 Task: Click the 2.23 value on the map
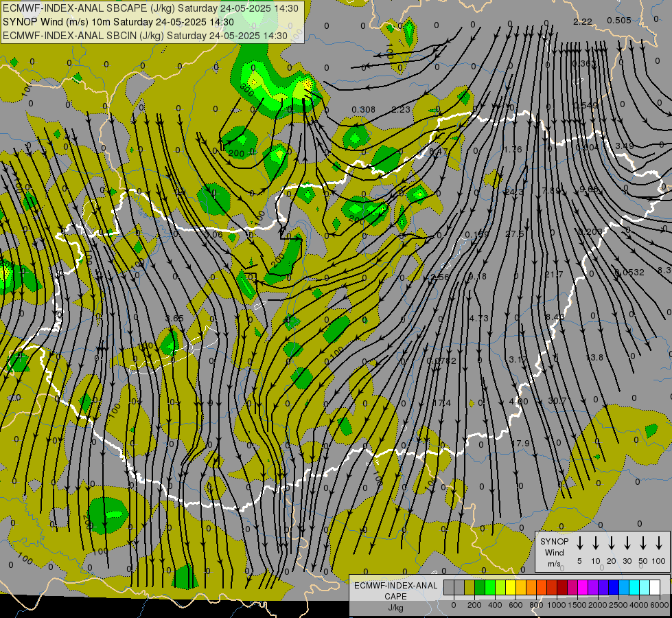(x=401, y=110)
